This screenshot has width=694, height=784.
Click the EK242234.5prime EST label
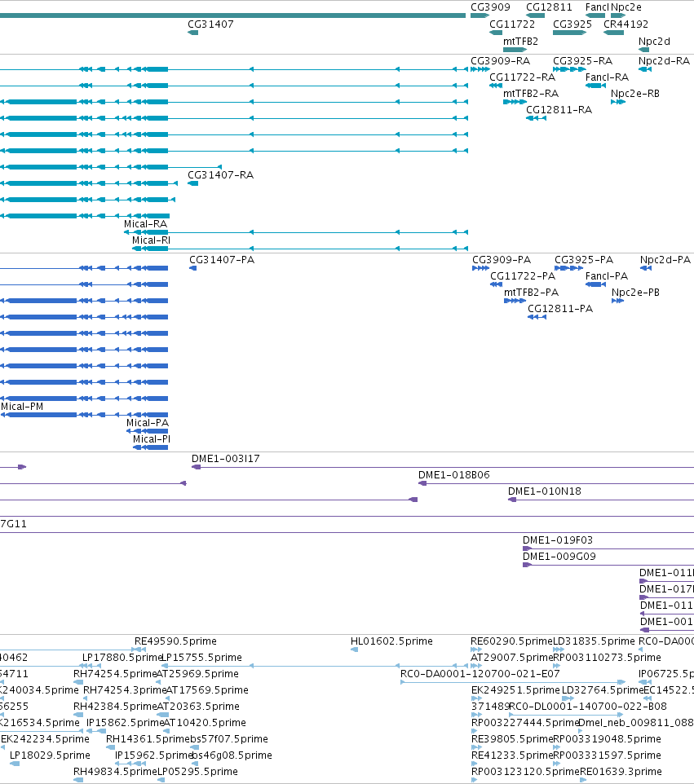click(45, 739)
